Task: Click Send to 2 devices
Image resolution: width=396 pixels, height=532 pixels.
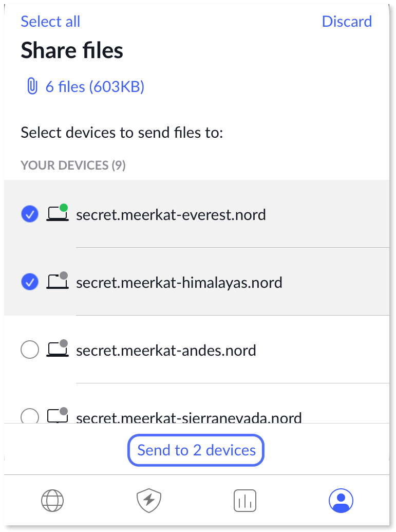Action: pyautogui.click(x=195, y=450)
